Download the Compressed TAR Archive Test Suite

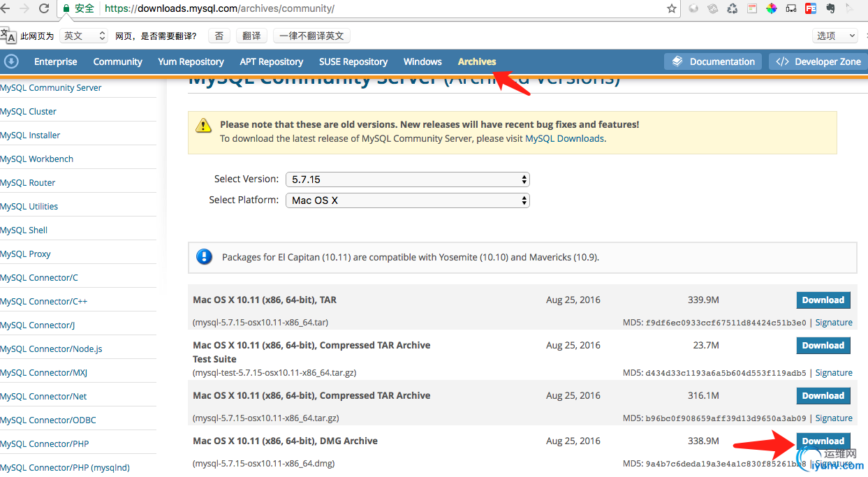823,346
